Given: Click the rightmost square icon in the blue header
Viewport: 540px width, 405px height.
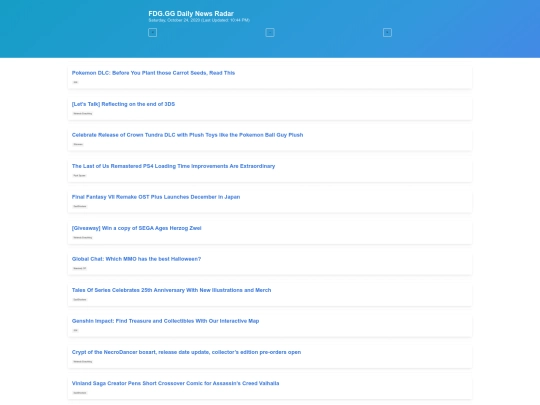Looking at the screenshot, I should pyautogui.click(x=387, y=33).
